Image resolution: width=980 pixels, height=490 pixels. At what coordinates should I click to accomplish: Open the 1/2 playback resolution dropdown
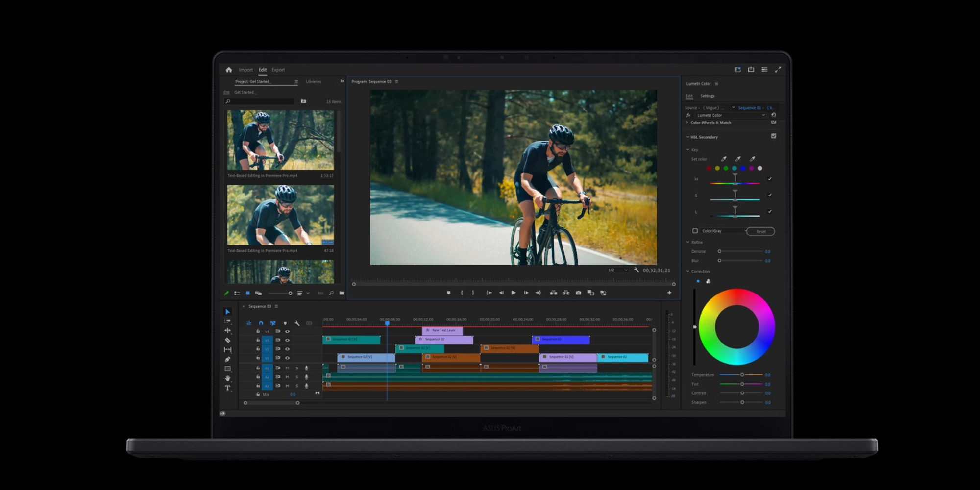click(x=617, y=270)
